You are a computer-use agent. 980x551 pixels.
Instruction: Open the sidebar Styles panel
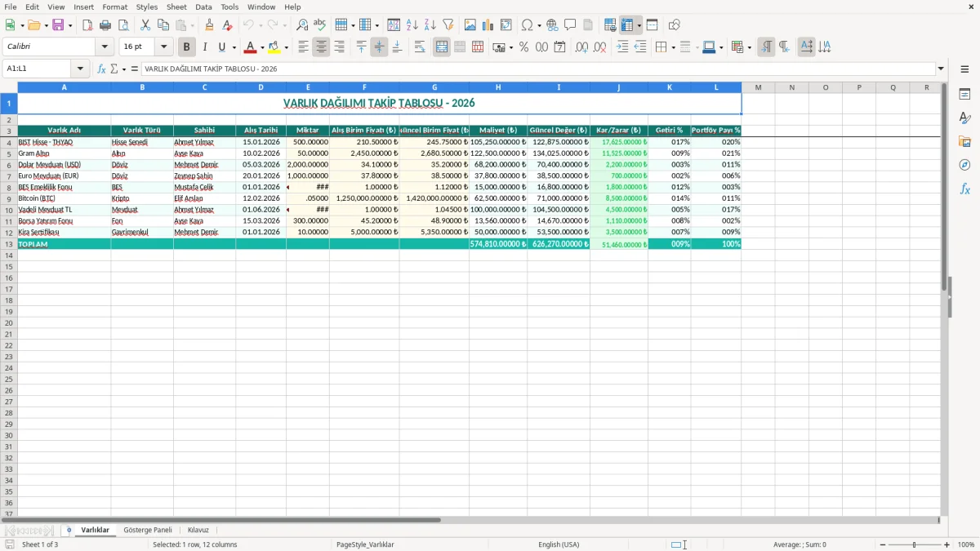click(964, 118)
